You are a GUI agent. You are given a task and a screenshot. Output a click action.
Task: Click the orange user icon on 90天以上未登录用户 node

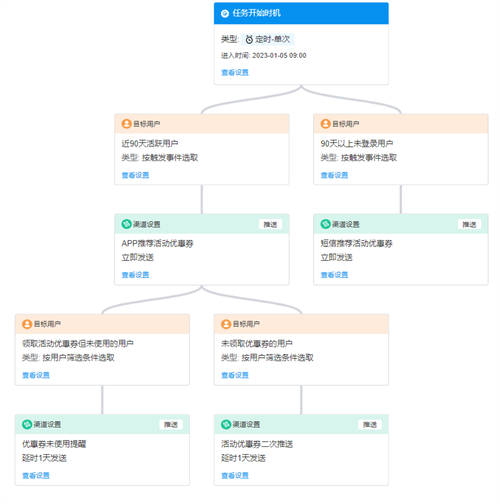325,124
